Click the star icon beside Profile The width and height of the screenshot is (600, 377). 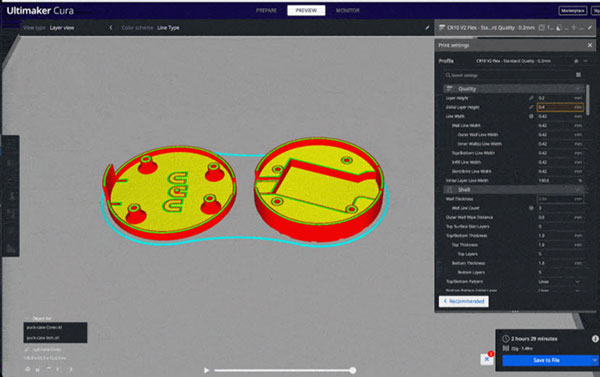coord(576,61)
